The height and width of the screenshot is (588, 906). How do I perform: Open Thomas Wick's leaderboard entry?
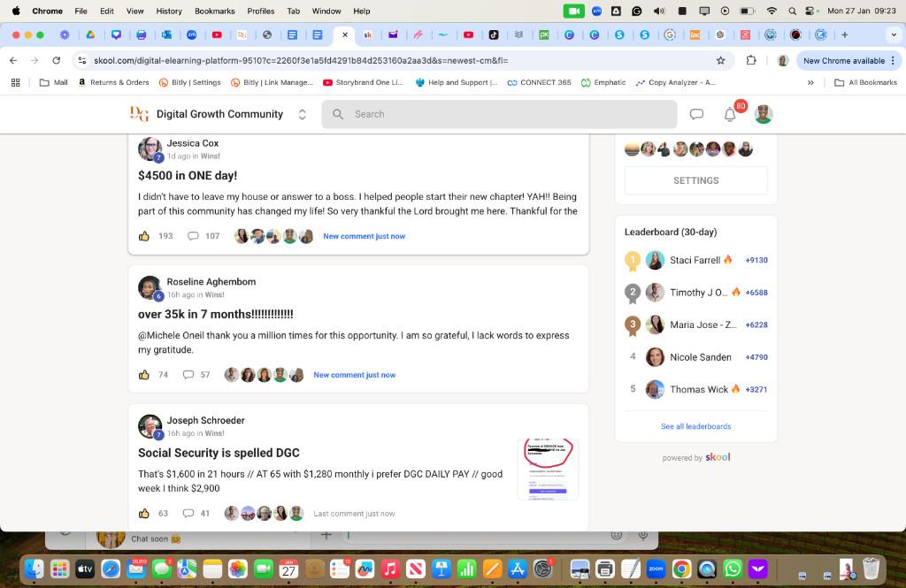click(699, 389)
